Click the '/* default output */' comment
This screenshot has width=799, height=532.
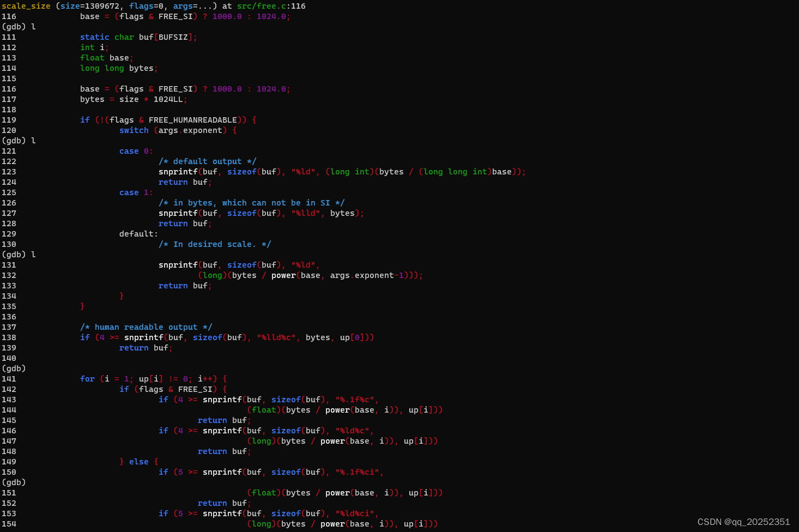(207, 161)
